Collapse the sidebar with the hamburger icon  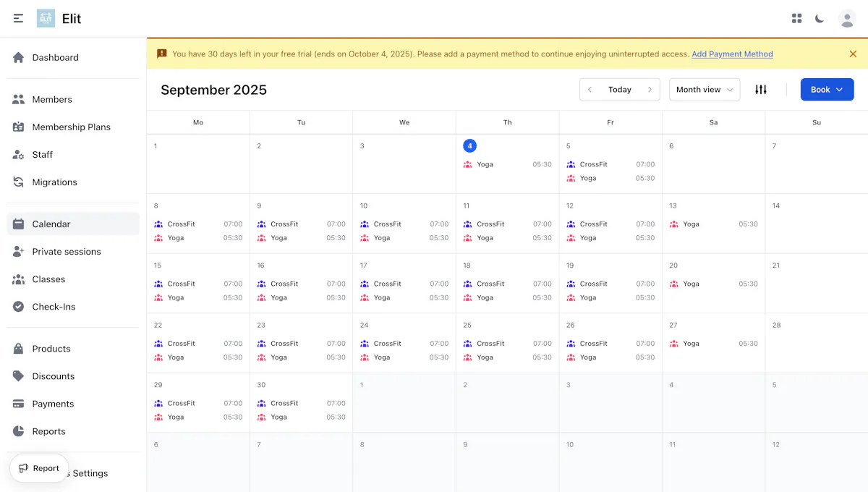(x=18, y=19)
